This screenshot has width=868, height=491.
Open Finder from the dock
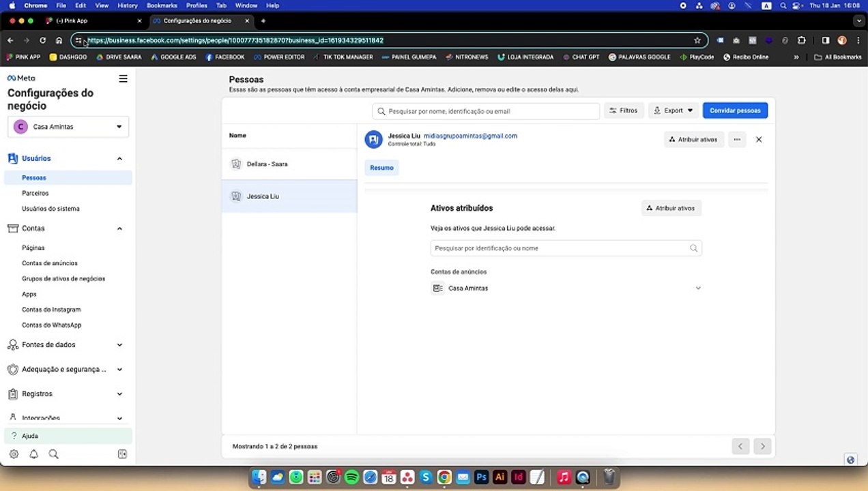(259, 477)
